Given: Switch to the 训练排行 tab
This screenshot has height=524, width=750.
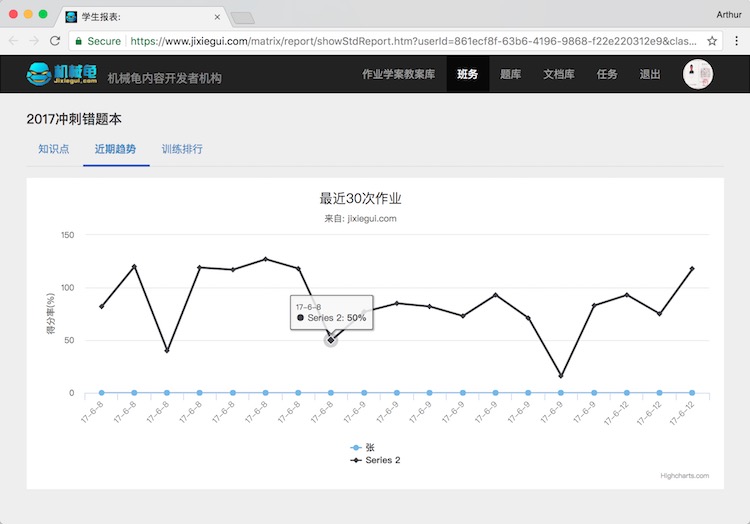Looking at the screenshot, I should [x=182, y=149].
